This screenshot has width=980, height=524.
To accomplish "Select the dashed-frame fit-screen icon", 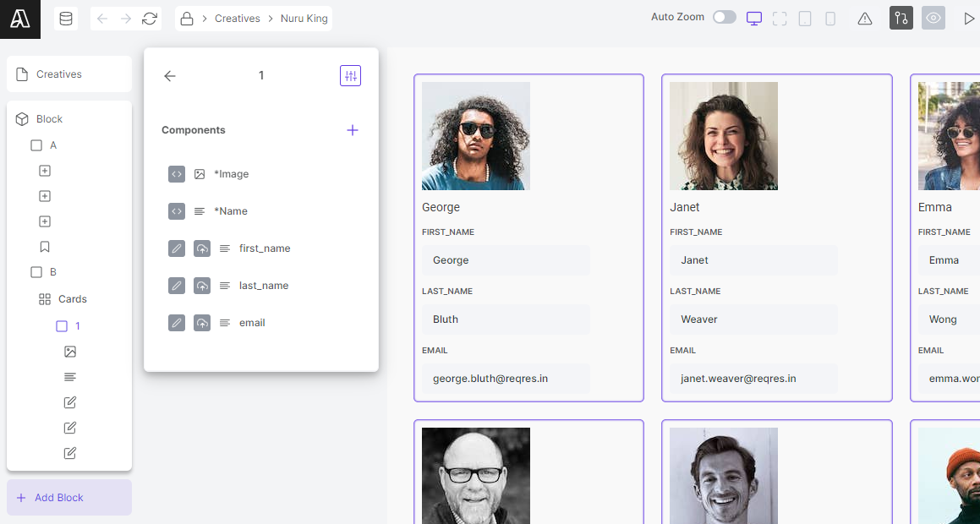I will 780,19.
